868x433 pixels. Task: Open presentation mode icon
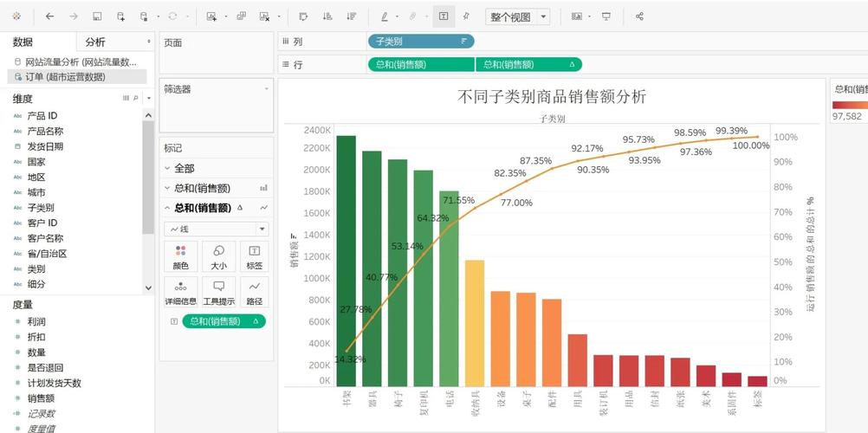(606, 16)
